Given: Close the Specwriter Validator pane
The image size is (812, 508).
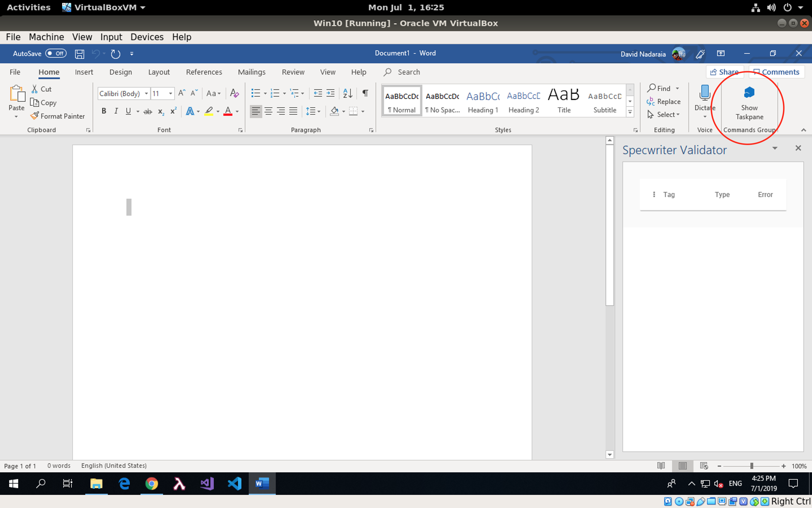Looking at the screenshot, I should tap(798, 148).
